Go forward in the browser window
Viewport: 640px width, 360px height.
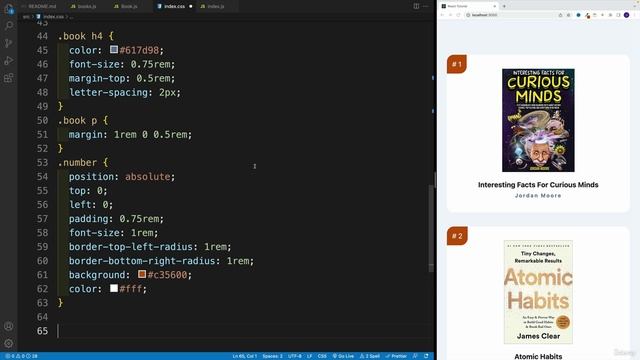coord(450,15)
